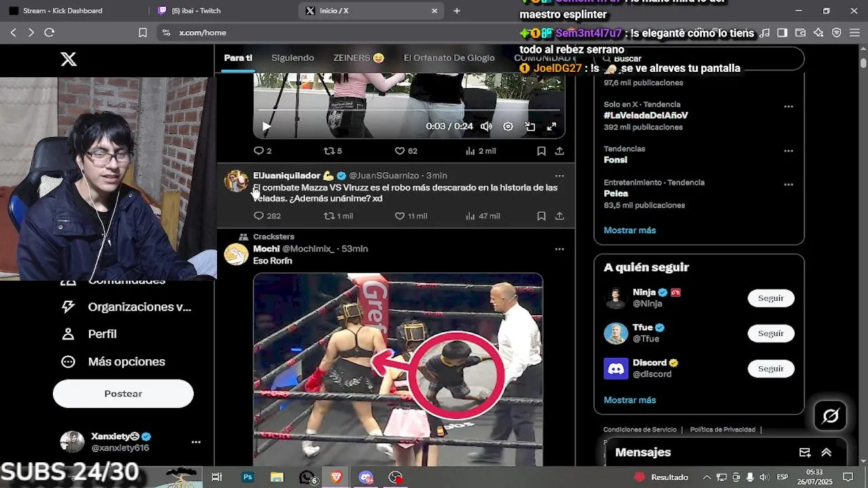Seek on the video progress bar
This screenshot has height=488, width=868.
click(409, 110)
